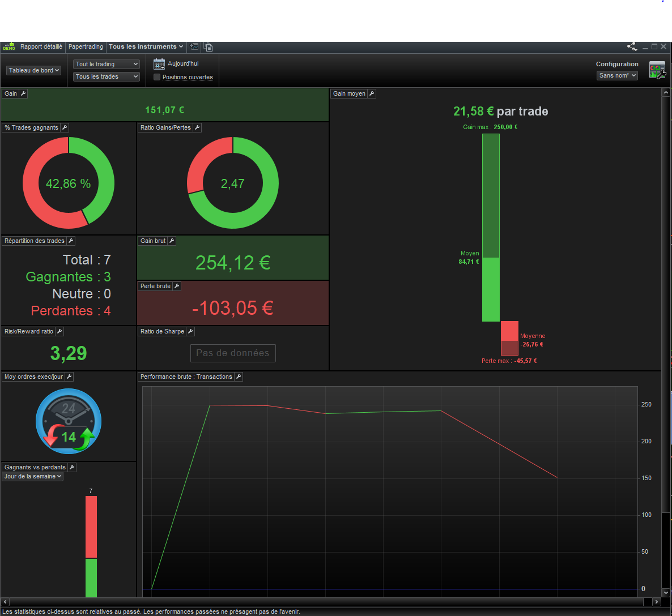Click the Configuration heading text
This screenshot has height=616, width=672.
(617, 64)
